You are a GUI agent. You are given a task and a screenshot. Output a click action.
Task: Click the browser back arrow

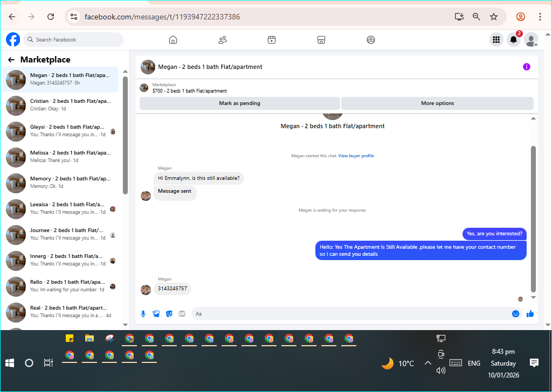pyautogui.click(x=12, y=17)
